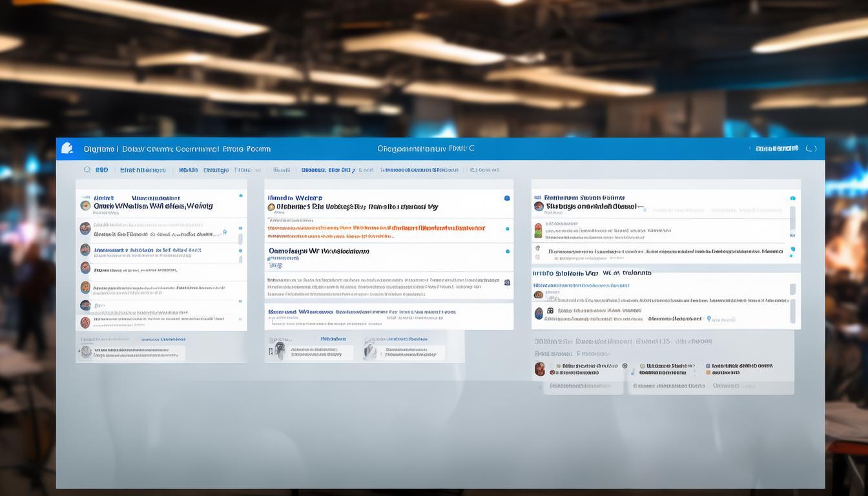
Task: Click small square icon beside middle panel paragraph
Action: tap(507, 282)
